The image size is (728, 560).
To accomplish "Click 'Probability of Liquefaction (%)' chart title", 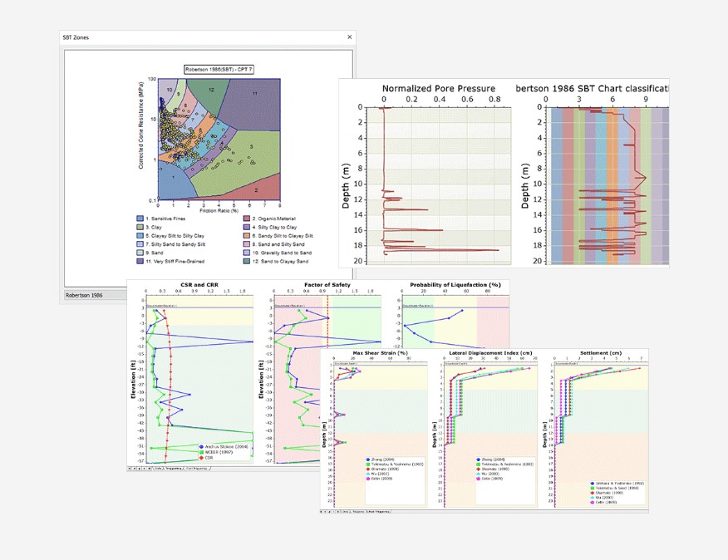I will (455, 285).
